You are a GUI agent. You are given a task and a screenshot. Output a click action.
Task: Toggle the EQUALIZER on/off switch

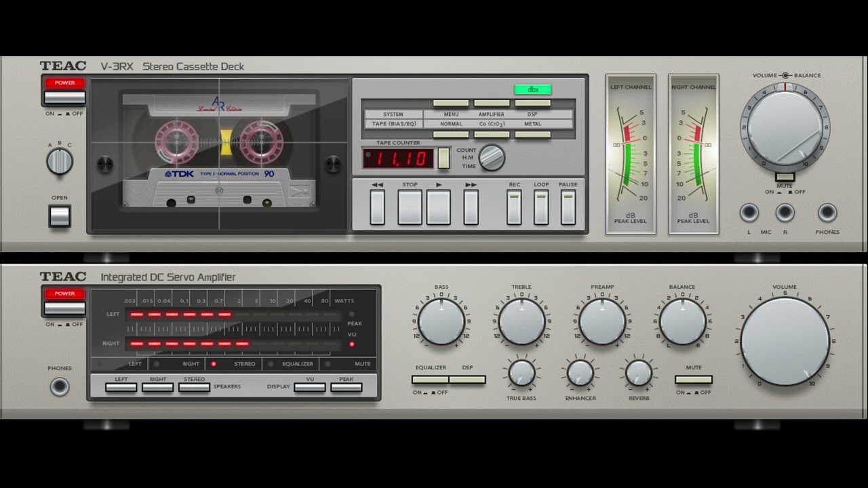[x=430, y=380]
